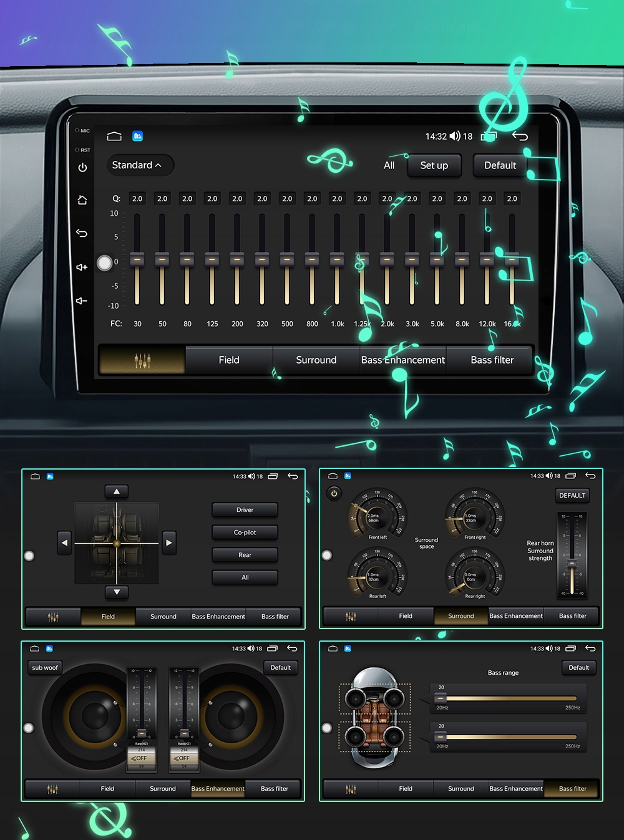Tap the power icon on left bezel

point(82,168)
